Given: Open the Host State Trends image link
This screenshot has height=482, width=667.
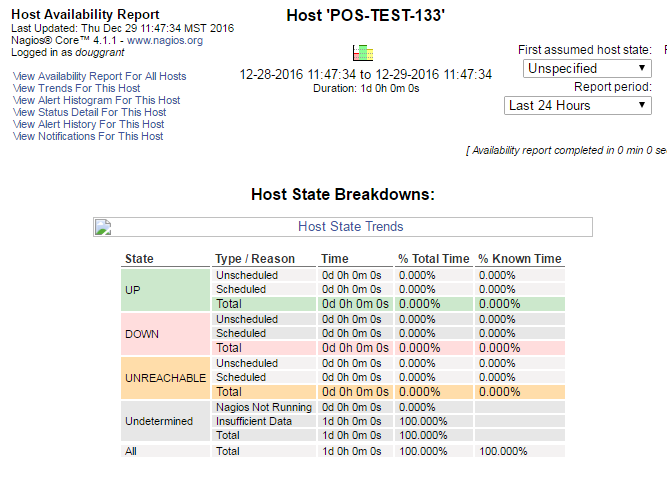Looking at the screenshot, I should [x=343, y=227].
